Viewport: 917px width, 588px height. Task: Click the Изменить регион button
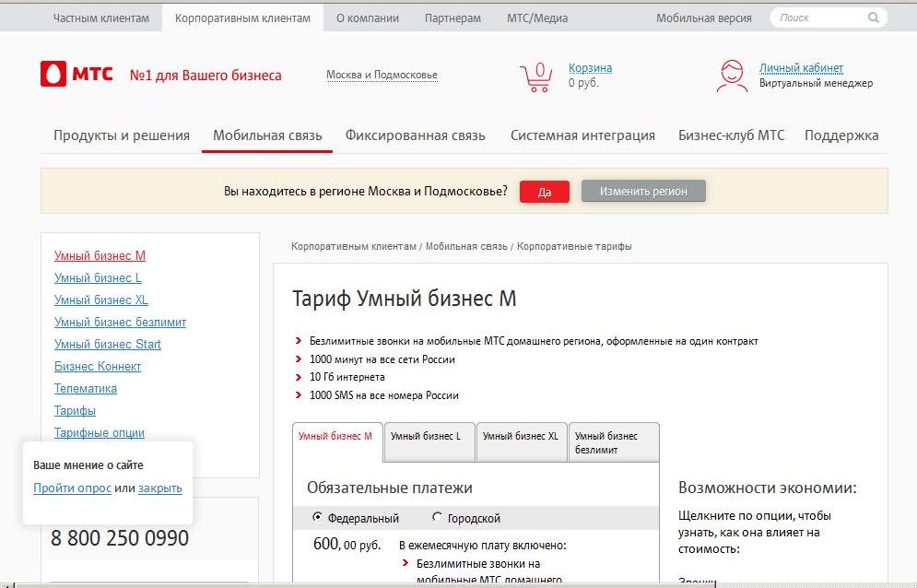tap(643, 192)
